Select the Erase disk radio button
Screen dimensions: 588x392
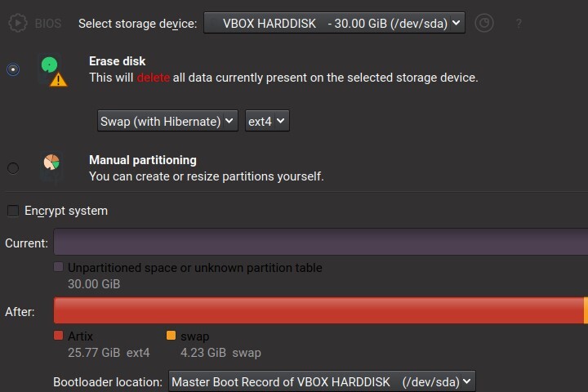pyautogui.click(x=13, y=70)
